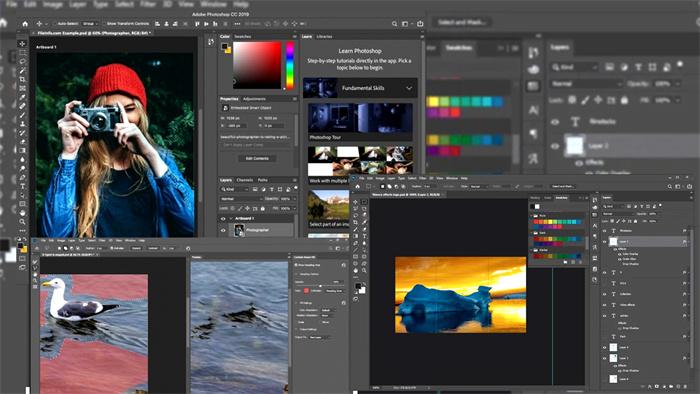Hide the Artboard 1 layer group

223,219
